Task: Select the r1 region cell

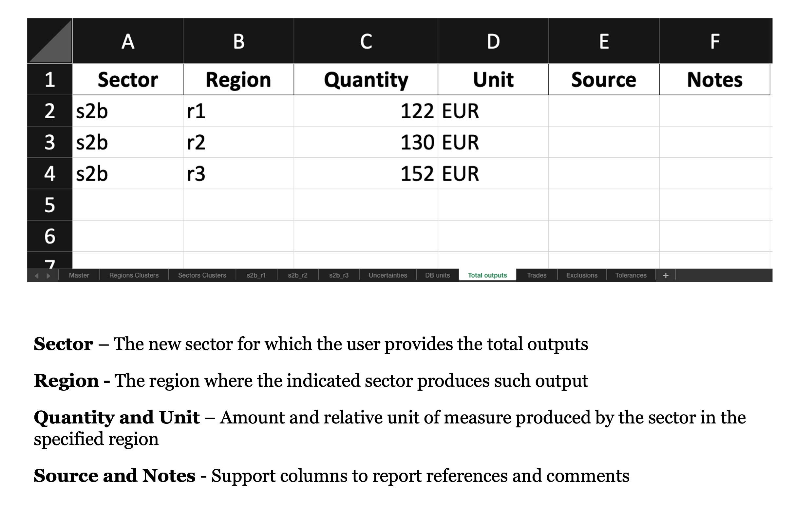Action: point(238,111)
